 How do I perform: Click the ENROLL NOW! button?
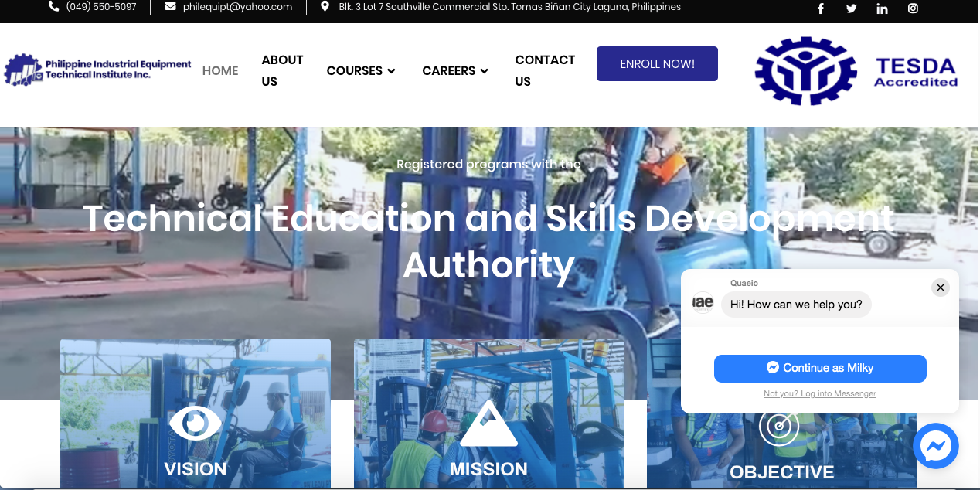click(657, 64)
